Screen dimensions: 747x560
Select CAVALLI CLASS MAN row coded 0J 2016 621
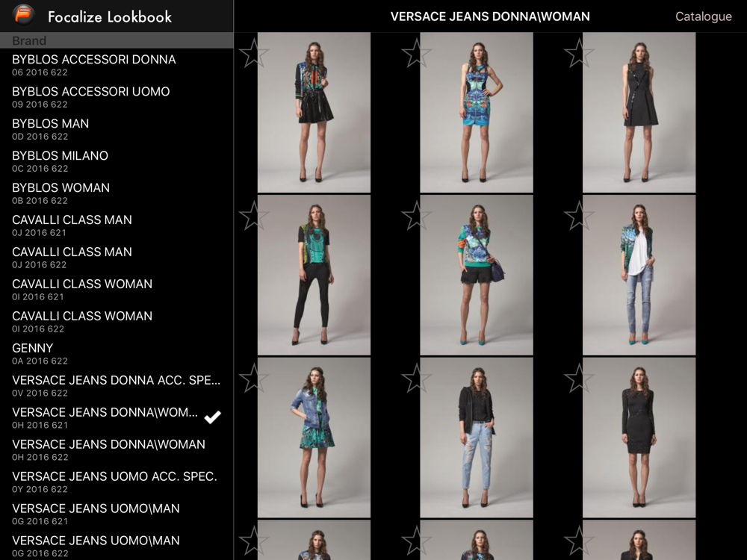click(x=117, y=225)
